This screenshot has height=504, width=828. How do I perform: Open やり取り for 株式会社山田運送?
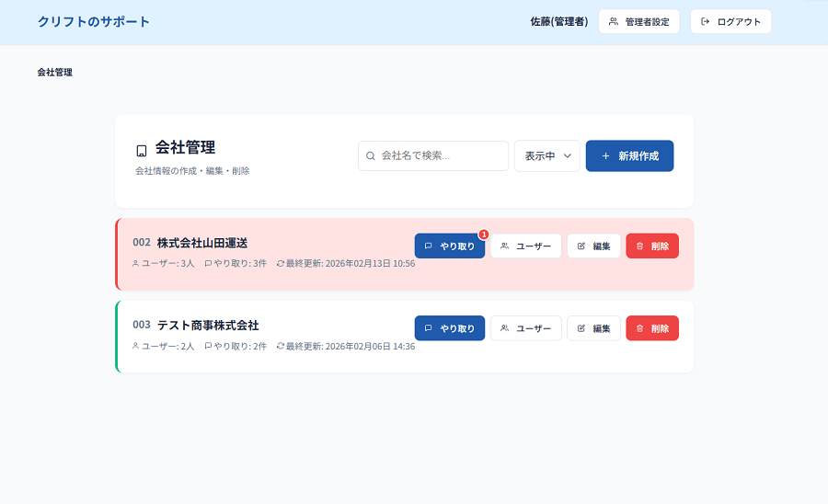pos(449,246)
